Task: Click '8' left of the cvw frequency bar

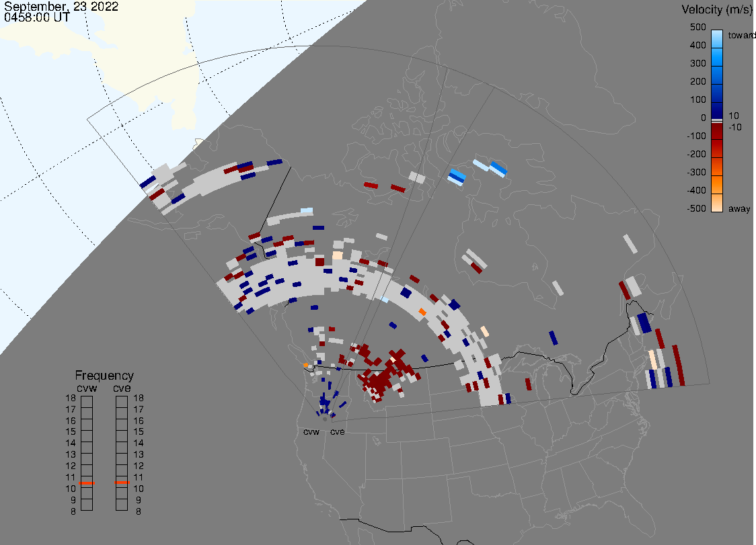Action: pos(73,511)
